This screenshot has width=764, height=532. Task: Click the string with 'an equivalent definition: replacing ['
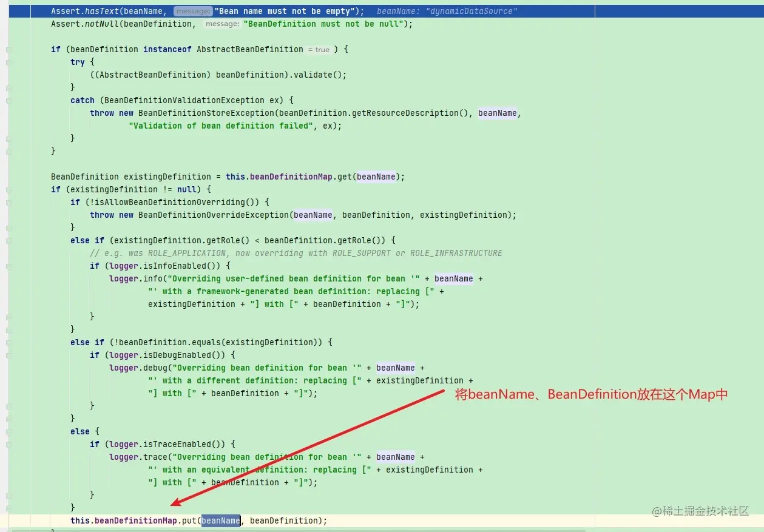click(260, 470)
